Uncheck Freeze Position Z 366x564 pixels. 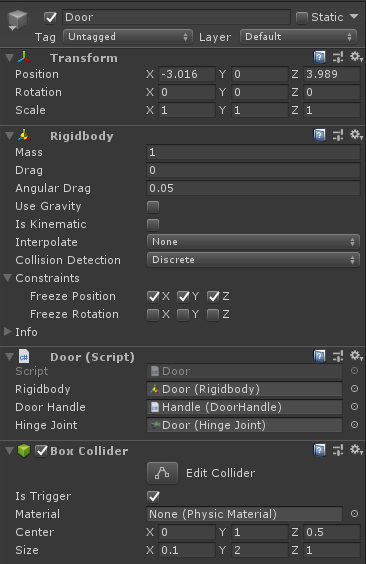(x=213, y=296)
